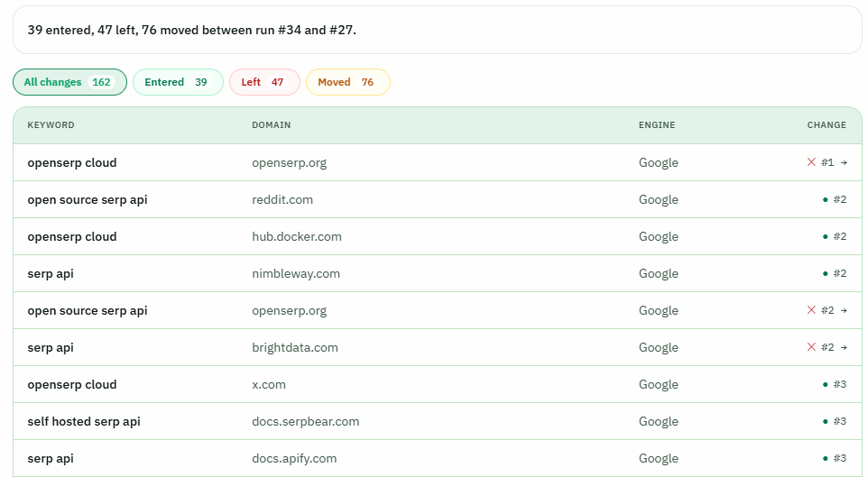This screenshot has height=477, width=868.
Task: Click keyword 'serp api' in nimbleway.com row
Action: 51,273
